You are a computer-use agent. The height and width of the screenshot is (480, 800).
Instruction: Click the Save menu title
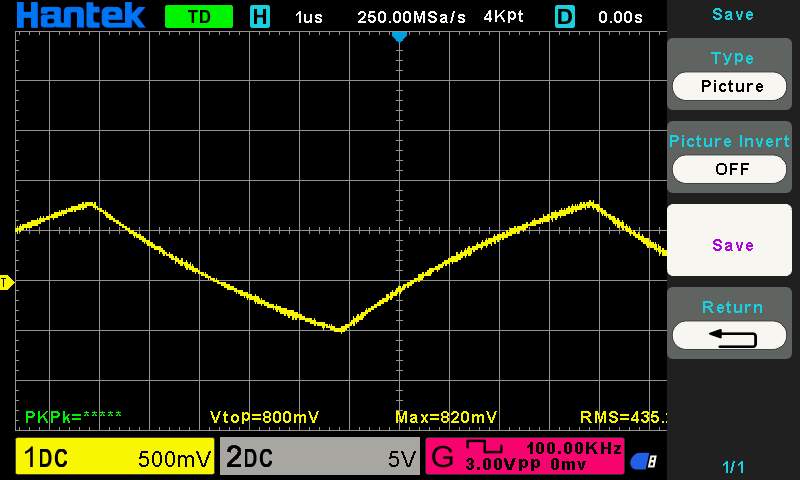coord(733,14)
